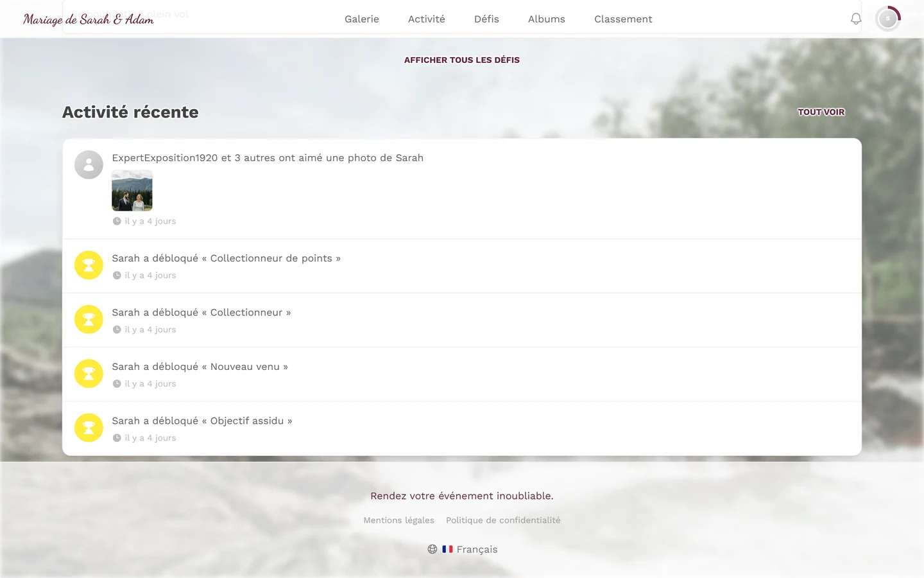Click clock icon under Nouveau venu
The width and height of the screenshot is (924, 578).
coord(117,384)
